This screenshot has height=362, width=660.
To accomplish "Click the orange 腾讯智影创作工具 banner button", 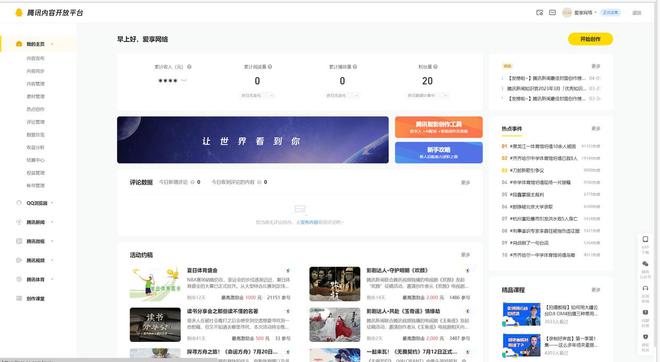I will click(x=439, y=127).
